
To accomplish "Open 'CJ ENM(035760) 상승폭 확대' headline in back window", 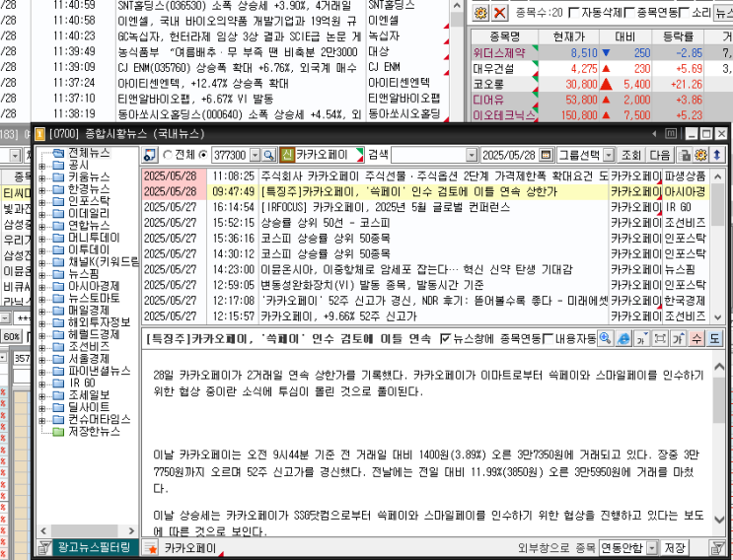I will [x=240, y=67].
